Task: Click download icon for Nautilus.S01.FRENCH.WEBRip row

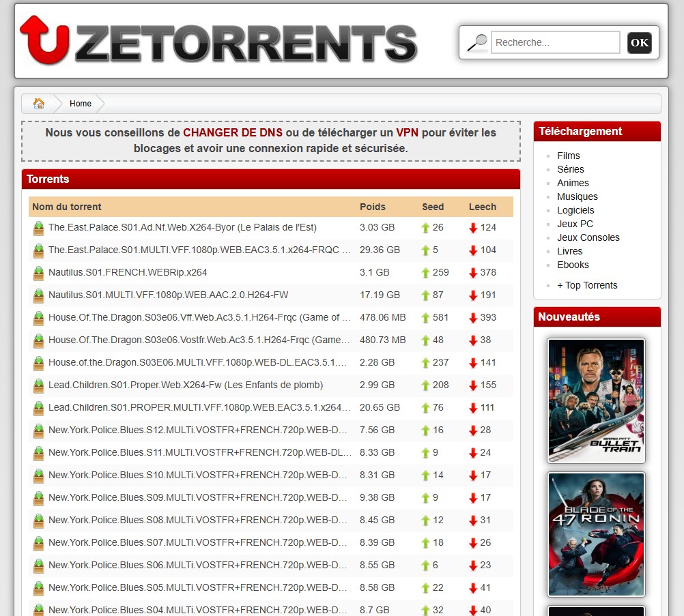Action: 39,274
